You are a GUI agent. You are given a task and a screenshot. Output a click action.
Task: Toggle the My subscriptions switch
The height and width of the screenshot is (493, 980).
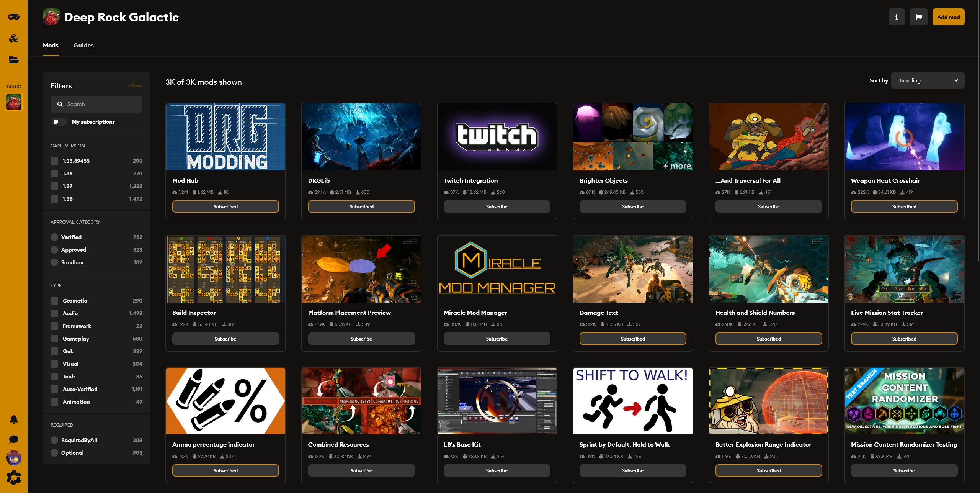[59, 122]
